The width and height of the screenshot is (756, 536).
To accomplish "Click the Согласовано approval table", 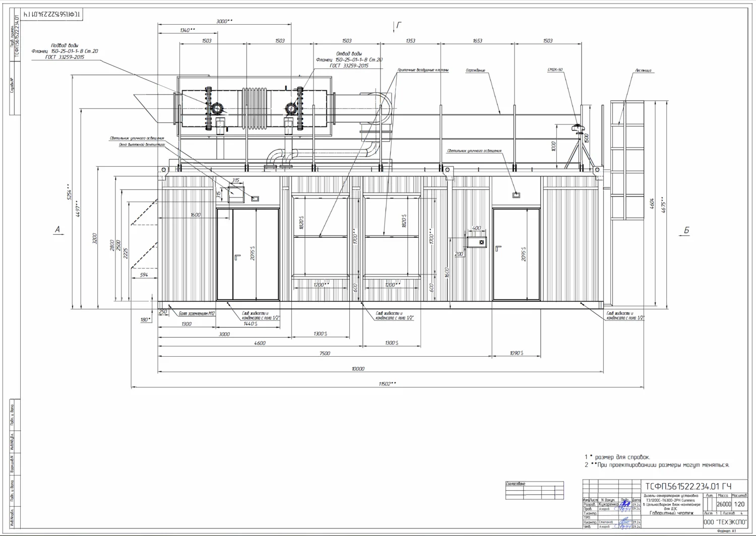I will click(534, 490).
